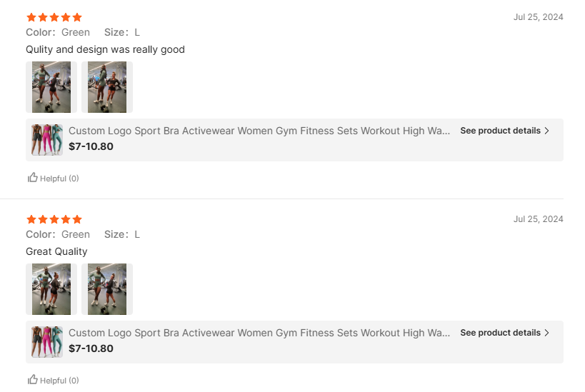Click chevron beside "See product details" in first review
The height and width of the screenshot is (392, 585).
[547, 131]
